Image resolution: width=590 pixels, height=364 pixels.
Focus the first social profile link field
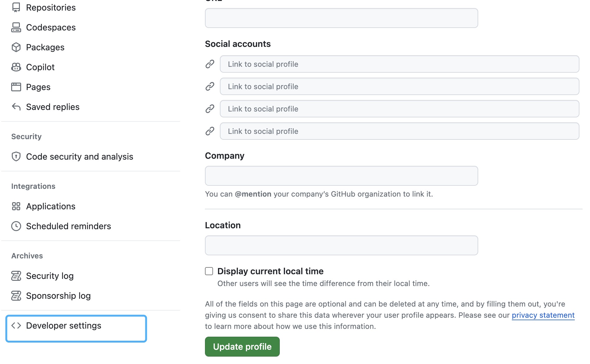point(399,64)
